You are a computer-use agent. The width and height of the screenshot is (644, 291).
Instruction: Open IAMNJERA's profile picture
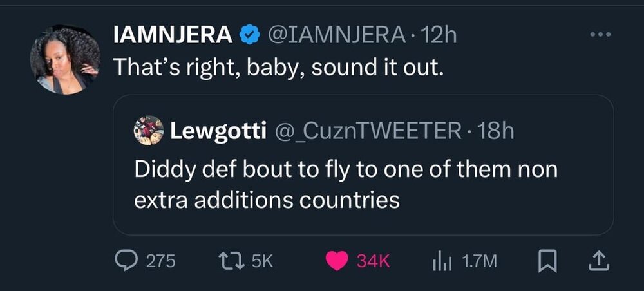[x=65, y=61]
